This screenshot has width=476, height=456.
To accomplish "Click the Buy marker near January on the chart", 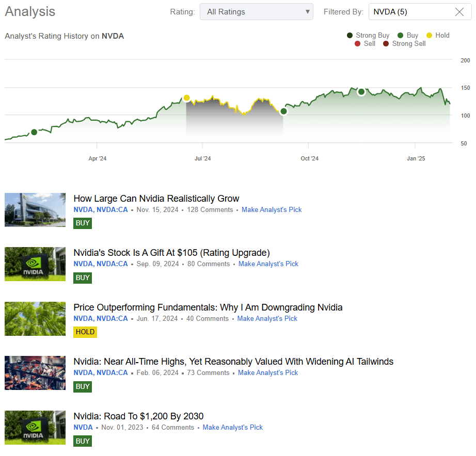I will (x=361, y=92).
